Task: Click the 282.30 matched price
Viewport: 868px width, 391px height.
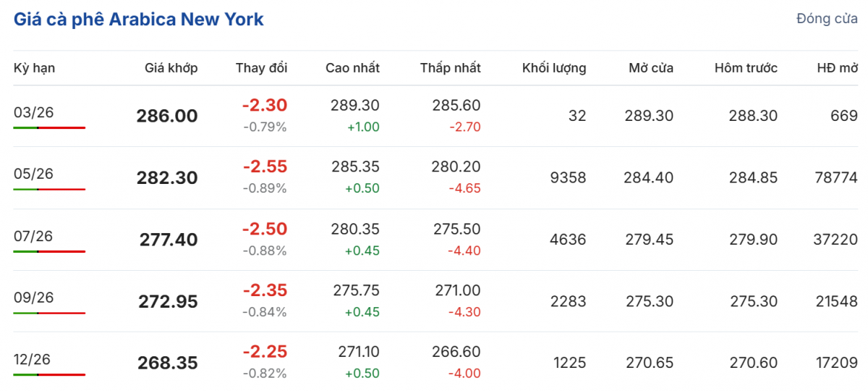Action: [x=167, y=178]
